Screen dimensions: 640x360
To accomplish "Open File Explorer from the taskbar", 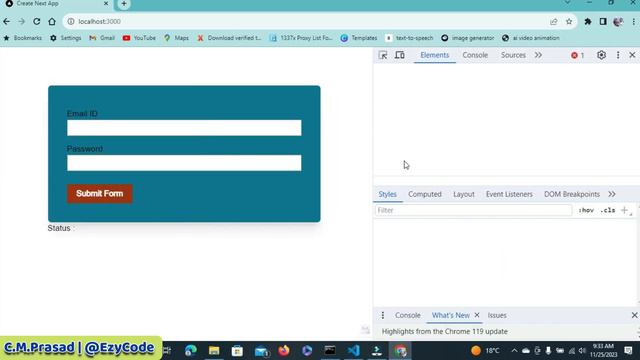I will [x=214, y=351].
